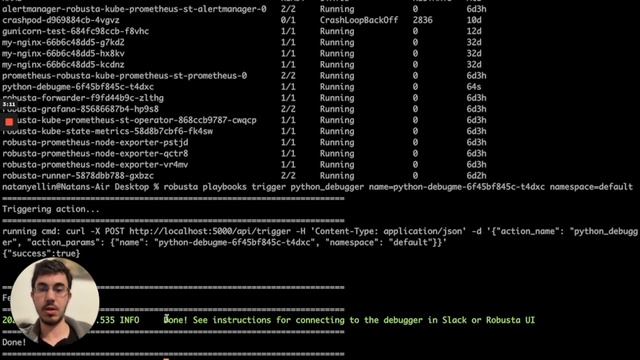Click 0/1 ready count for crashpod
This screenshot has width=640, height=360.
point(288,20)
